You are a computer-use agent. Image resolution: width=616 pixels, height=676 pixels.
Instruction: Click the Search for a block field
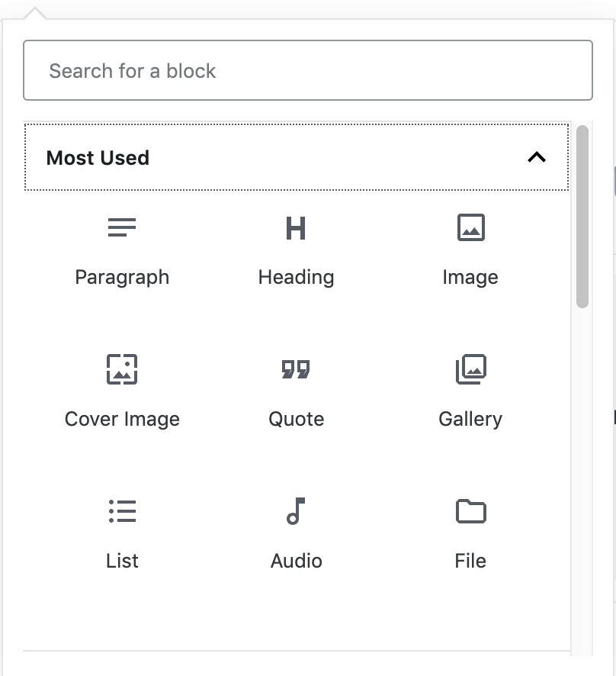(308, 70)
